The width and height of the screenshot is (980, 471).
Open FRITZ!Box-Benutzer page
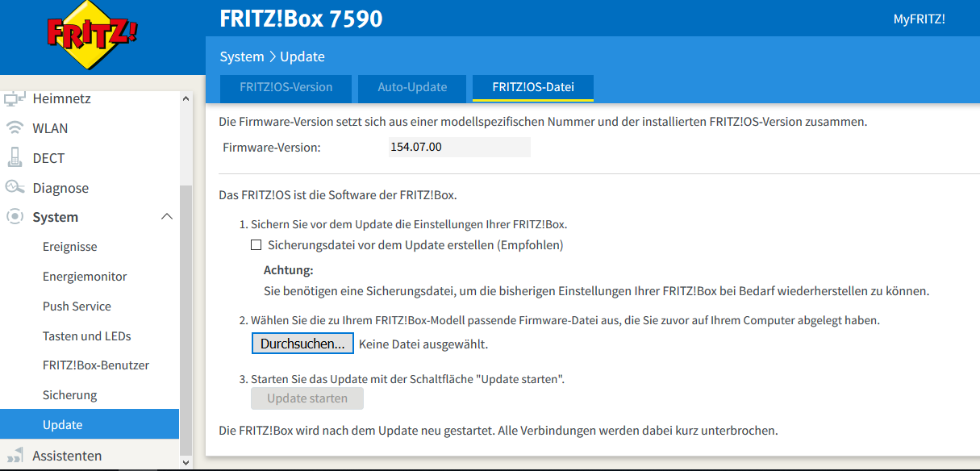96,365
